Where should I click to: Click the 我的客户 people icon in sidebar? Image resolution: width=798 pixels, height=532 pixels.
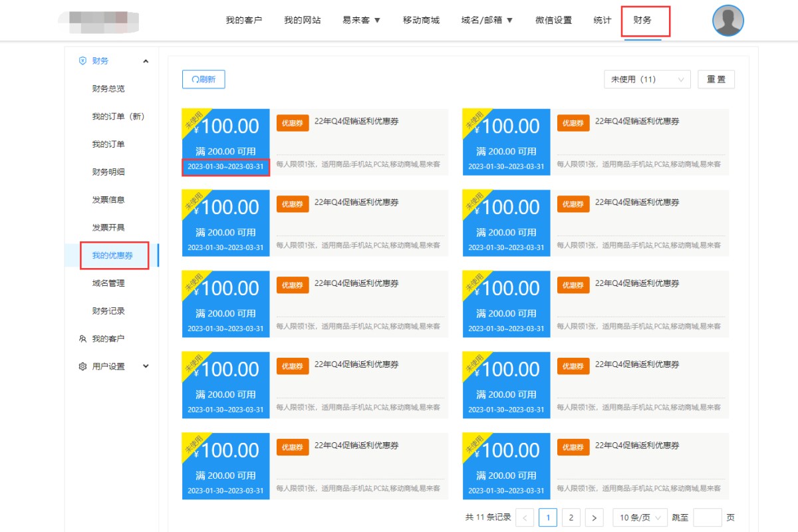(82, 338)
